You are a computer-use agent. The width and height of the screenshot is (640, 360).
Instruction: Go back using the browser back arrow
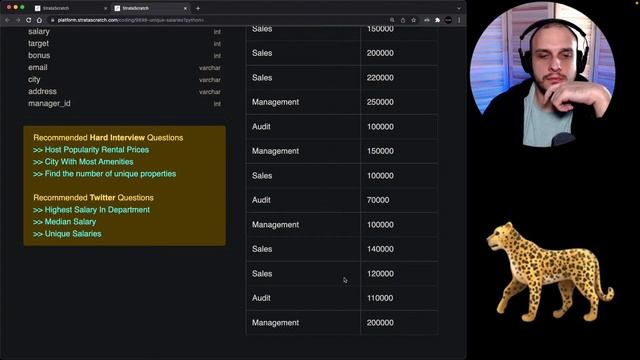(7, 20)
